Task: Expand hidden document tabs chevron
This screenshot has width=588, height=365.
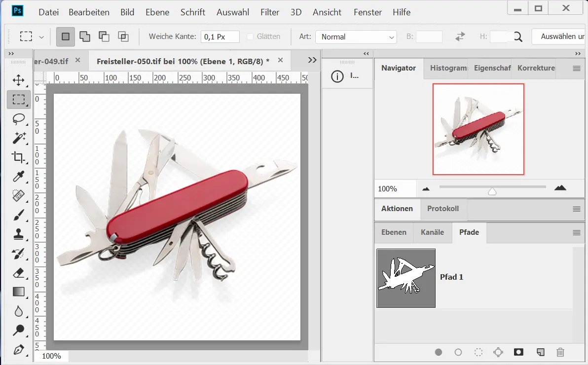Action: click(312, 60)
